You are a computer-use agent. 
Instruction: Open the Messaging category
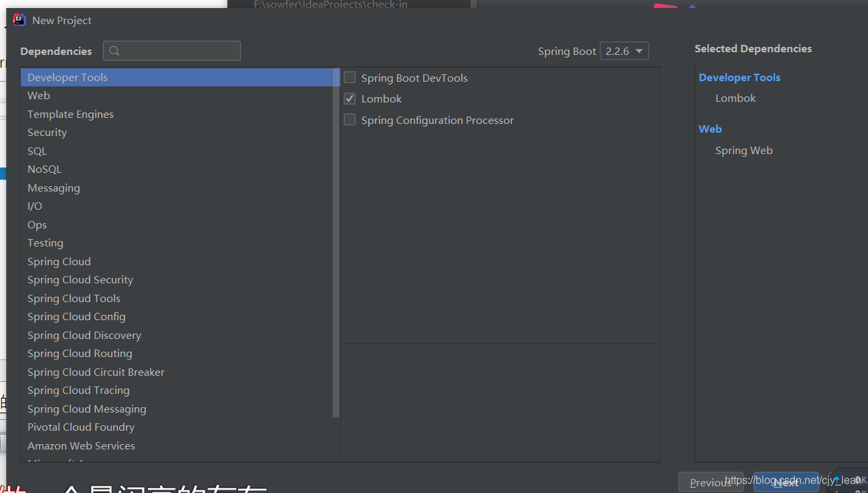coord(54,188)
